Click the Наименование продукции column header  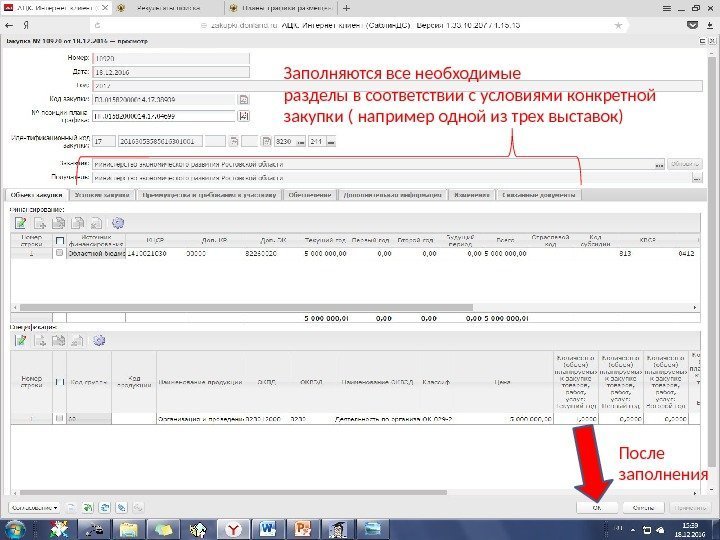click(x=200, y=382)
